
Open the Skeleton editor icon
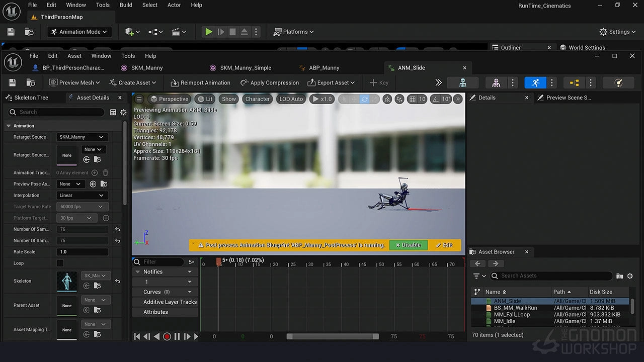point(462,82)
